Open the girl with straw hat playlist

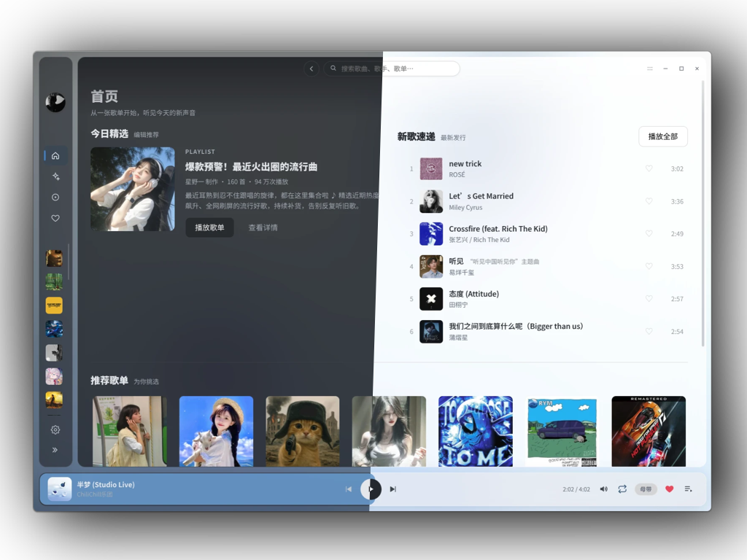[x=216, y=432]
